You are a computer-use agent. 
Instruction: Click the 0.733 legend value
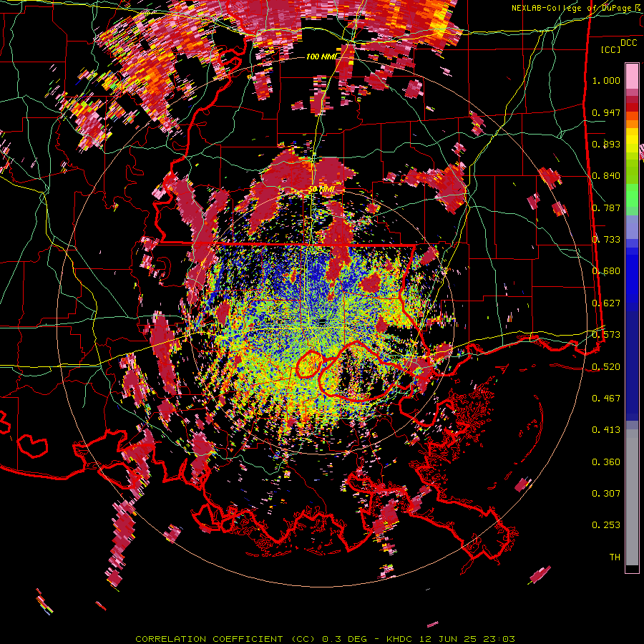point(606,240)
